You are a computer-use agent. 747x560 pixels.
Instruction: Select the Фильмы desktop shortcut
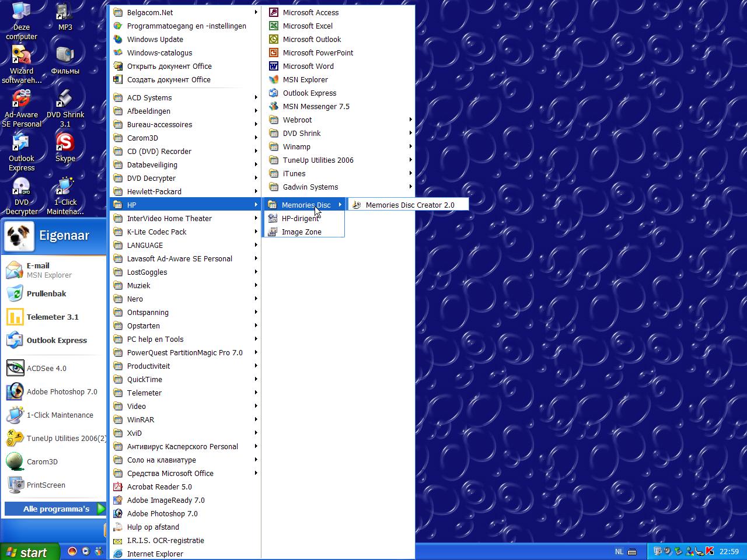pyautogui.click(x=65, y=60)
